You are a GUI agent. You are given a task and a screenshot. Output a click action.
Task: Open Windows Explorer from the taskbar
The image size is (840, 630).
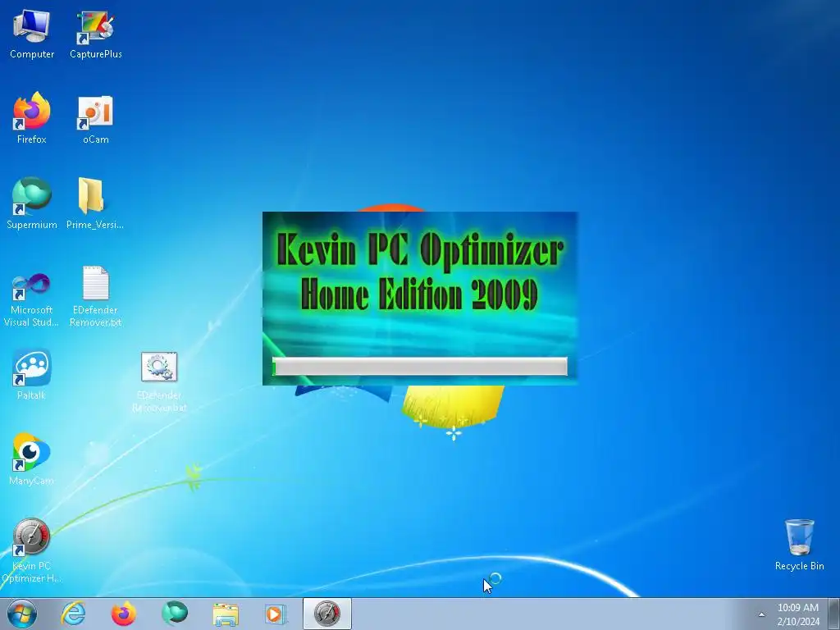pyautogui.click(x=226, y=614)
